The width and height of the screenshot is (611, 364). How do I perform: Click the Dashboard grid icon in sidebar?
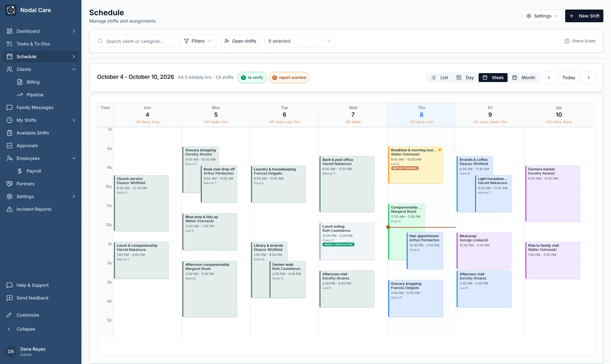tap(10, 31)
